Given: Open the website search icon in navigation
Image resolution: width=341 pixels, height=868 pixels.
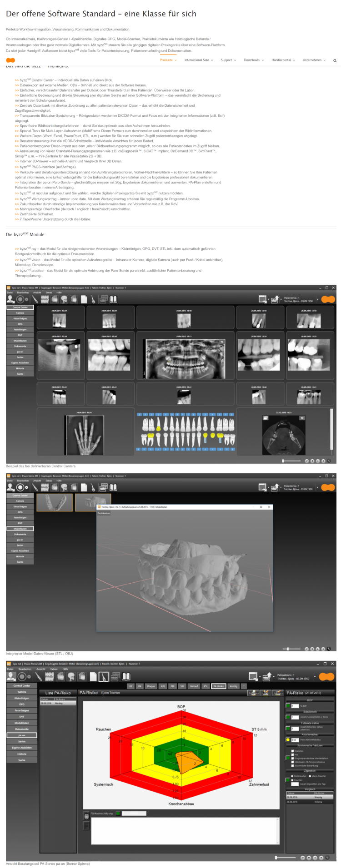Looking at the screenshot, I should click(335, 60).
